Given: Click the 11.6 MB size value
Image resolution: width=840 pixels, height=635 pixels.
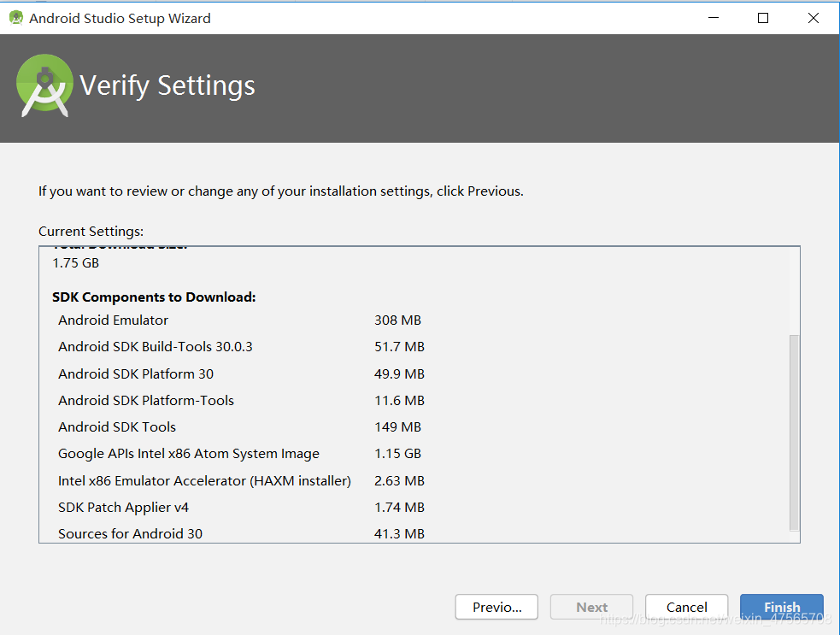Looking at the screenshot, I should (399, 400).
